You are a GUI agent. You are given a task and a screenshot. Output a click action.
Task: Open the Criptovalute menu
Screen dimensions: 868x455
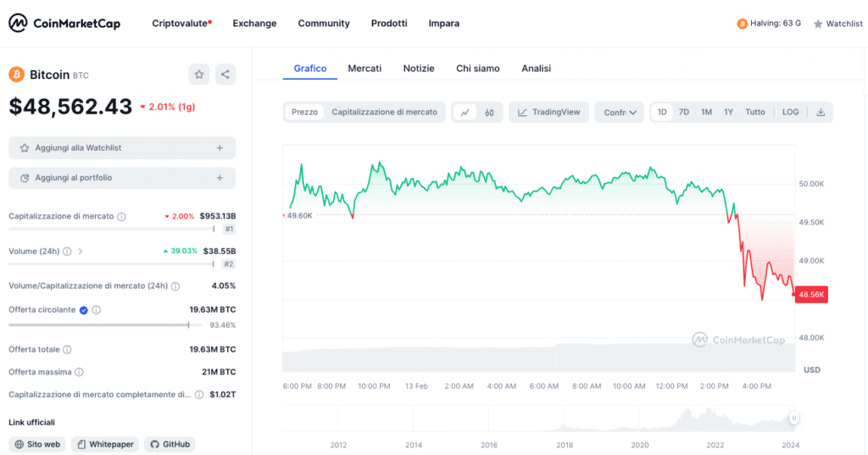(181, 23)
